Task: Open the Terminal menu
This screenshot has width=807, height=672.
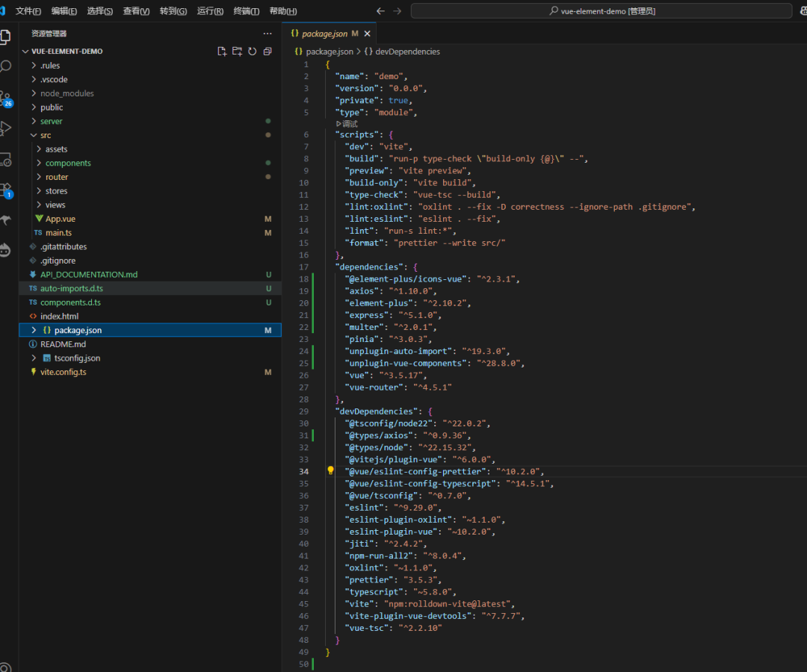Action: [246, 10]
